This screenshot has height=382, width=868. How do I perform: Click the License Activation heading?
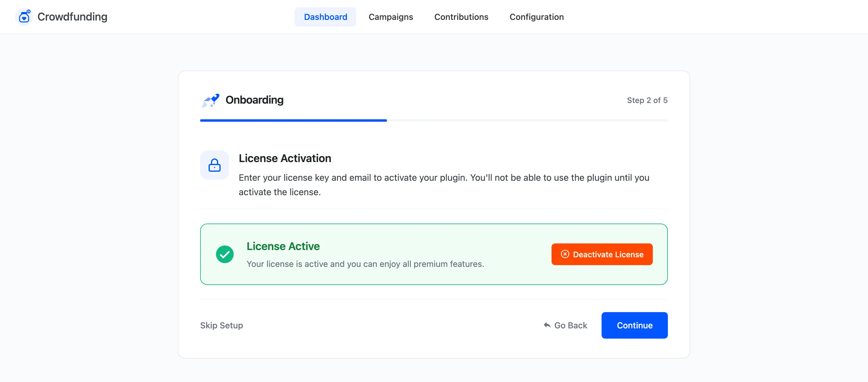click(x=285, y=158)
